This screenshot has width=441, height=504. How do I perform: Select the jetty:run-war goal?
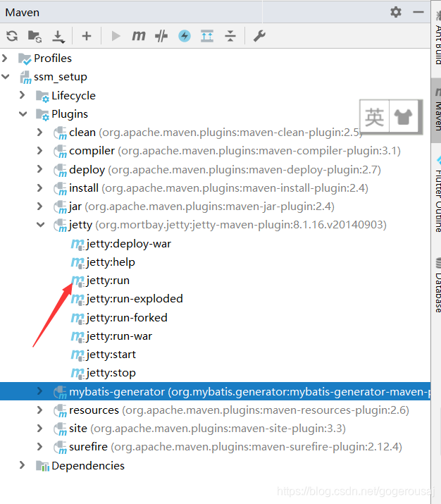click(x=119, y=336)
